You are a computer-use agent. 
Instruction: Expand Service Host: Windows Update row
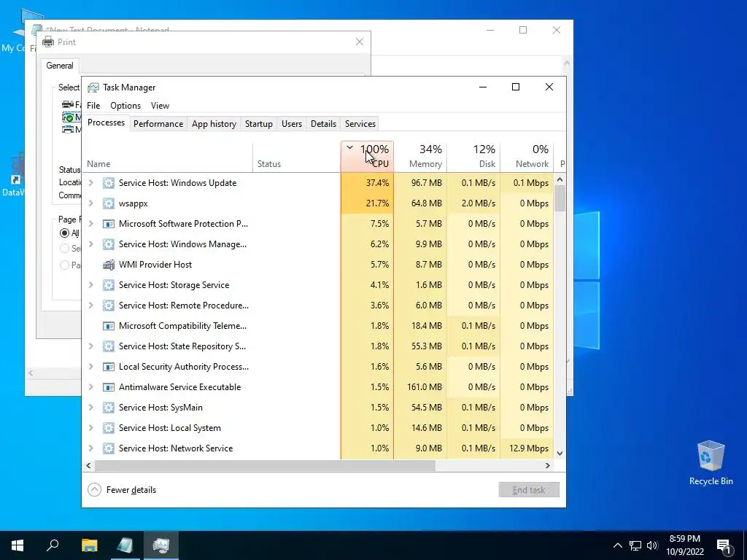pos(91,183)
